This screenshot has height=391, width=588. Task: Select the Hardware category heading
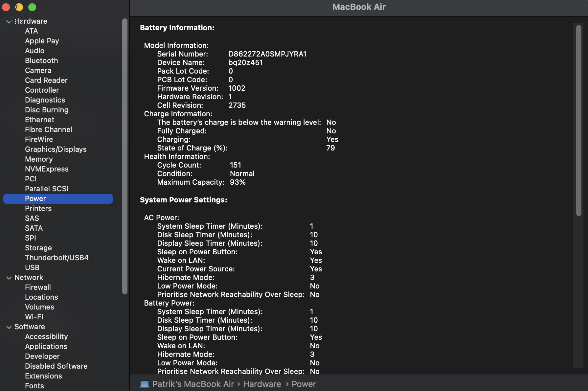[x=31, y=21]
